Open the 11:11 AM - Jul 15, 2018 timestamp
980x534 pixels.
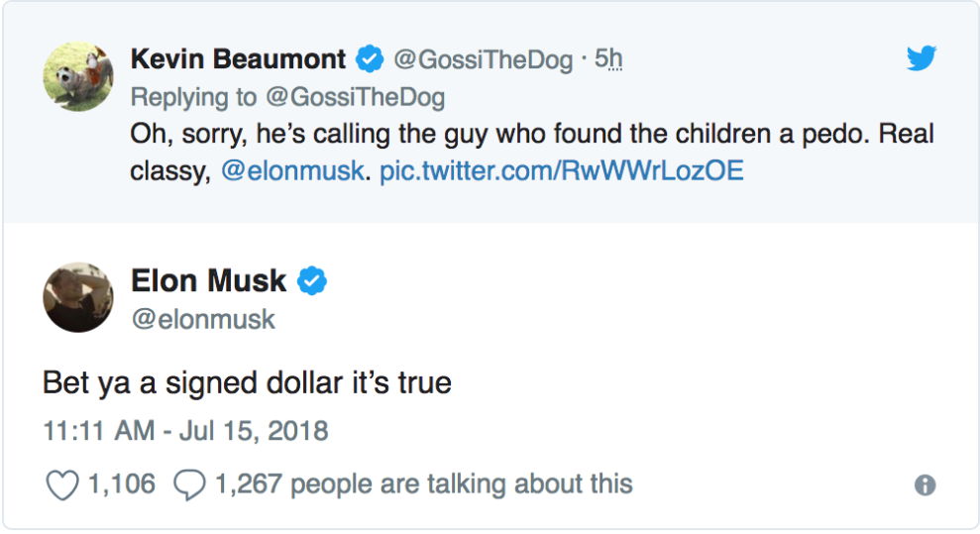[x=185, y=432]
